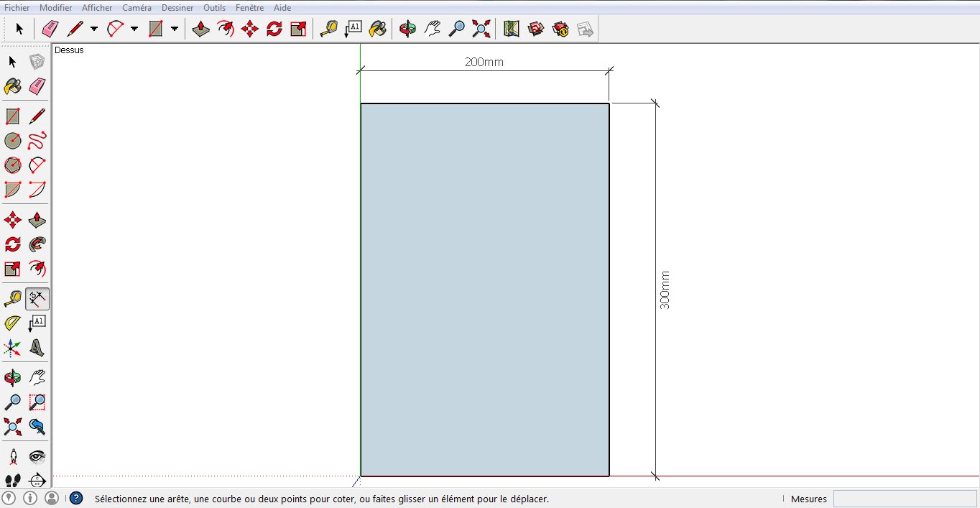Click the 300mm dimension label

(665, 290)
